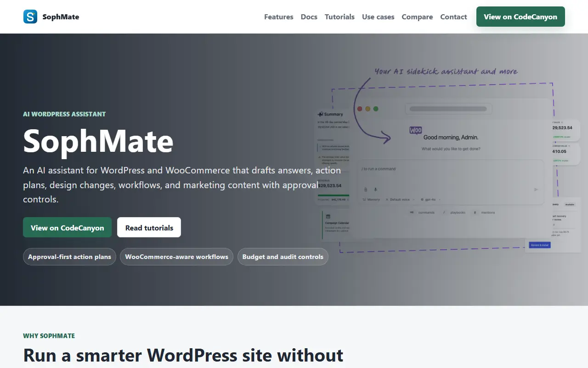The image size is (588, 368).
Task: Open the Docs navigation link
Action: (x=309, y=17)
